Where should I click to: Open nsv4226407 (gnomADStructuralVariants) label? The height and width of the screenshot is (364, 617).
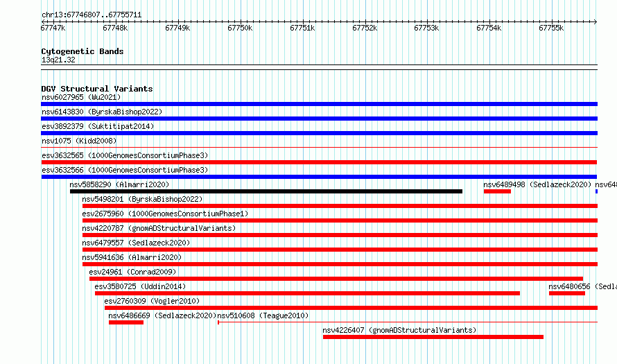(399, 330)
